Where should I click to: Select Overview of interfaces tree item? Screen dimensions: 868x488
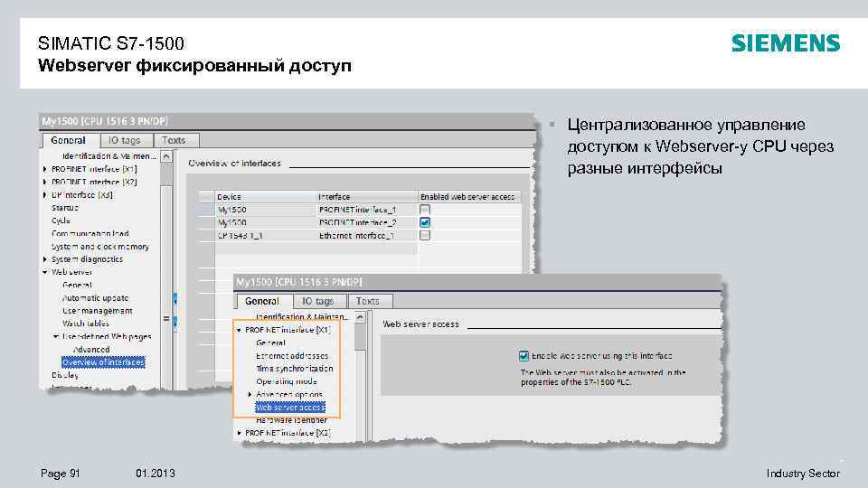pos(103,362)
